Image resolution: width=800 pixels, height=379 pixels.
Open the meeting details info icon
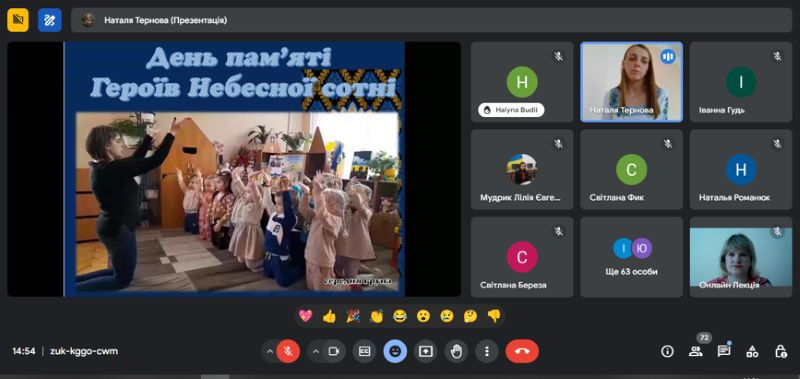(x=667, y=351)
